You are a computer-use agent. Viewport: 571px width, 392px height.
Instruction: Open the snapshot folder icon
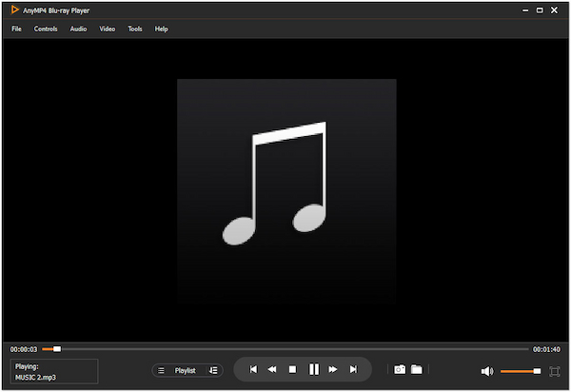click(x=417, y=369)
